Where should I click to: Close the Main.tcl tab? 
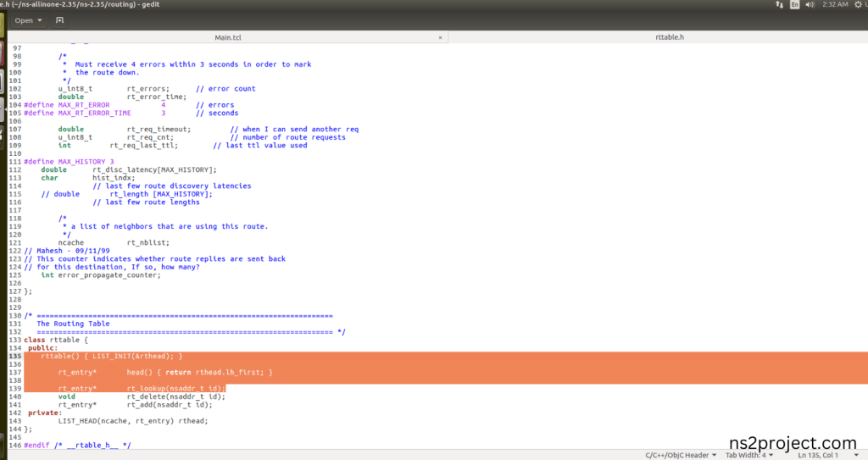tap(440, 37)
